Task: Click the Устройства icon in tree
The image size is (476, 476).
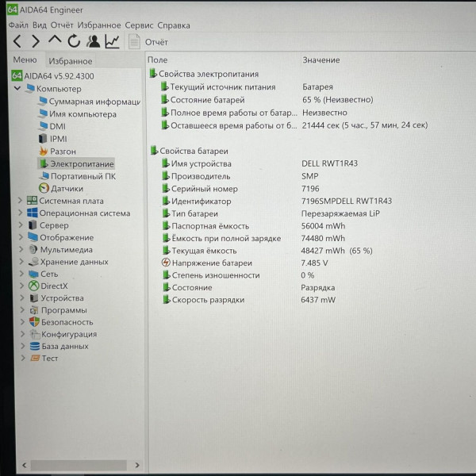Action: point(34,297)
